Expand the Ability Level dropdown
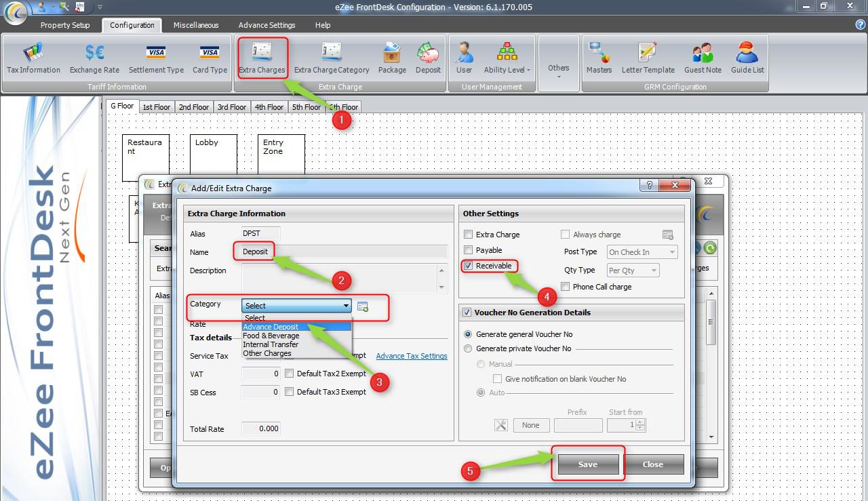 pyautogui.click(x=507, y=59)
